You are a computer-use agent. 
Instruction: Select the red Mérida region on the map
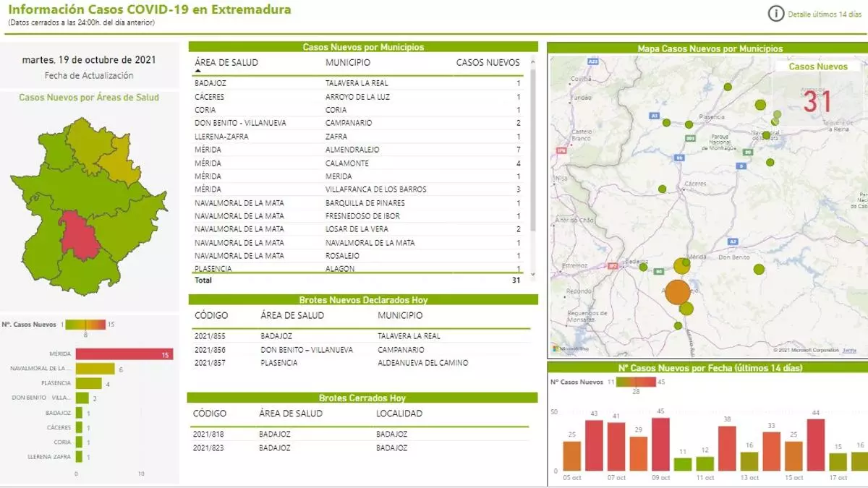coord(80,236)
